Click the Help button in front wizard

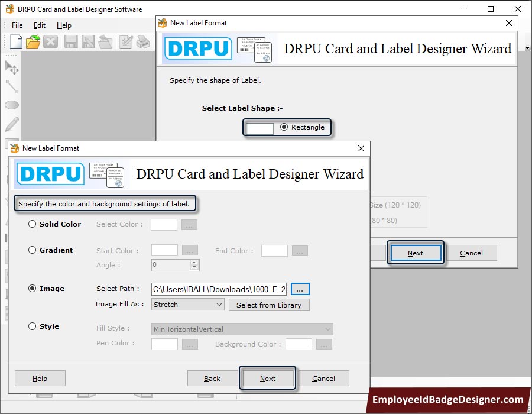[40, 379]
